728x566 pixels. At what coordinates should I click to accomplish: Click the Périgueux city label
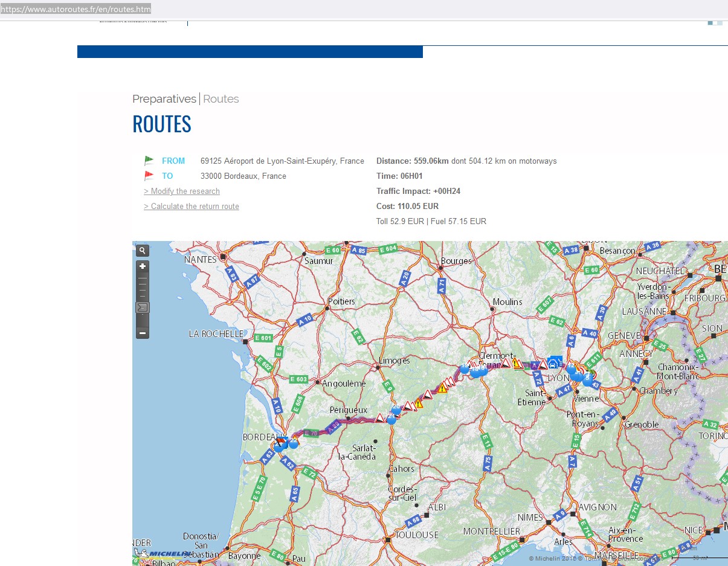(x=349, y=410)
